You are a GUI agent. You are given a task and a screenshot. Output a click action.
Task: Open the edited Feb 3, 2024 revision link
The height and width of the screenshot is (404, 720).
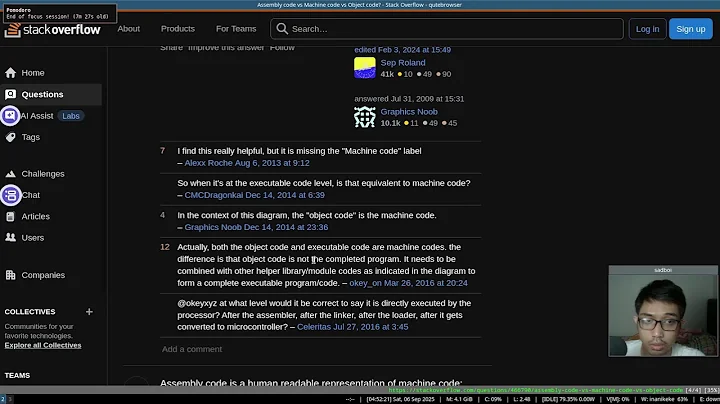click(x=402, y=50)
